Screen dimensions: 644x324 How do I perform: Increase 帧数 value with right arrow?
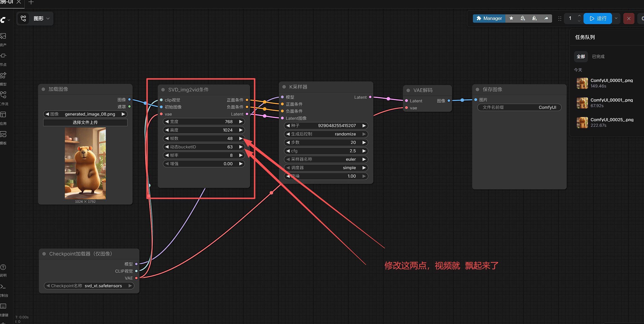point(241,139)
